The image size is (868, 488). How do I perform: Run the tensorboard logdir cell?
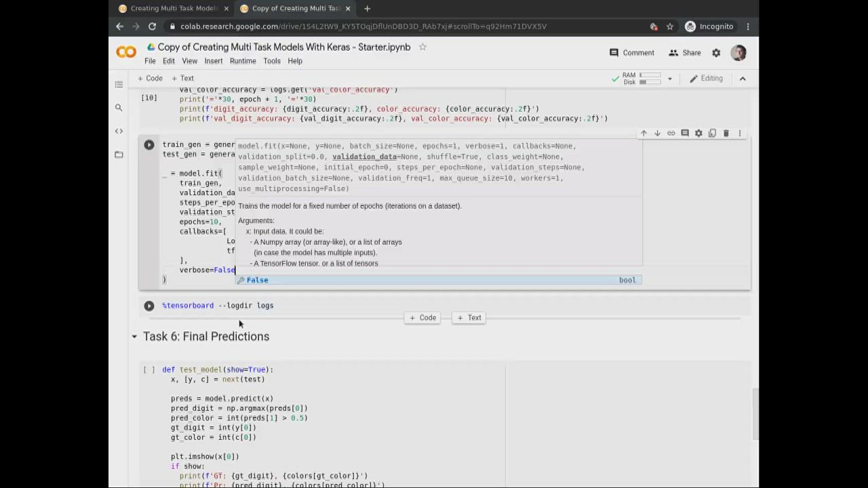pyautogui.click(x=149, y=306)
